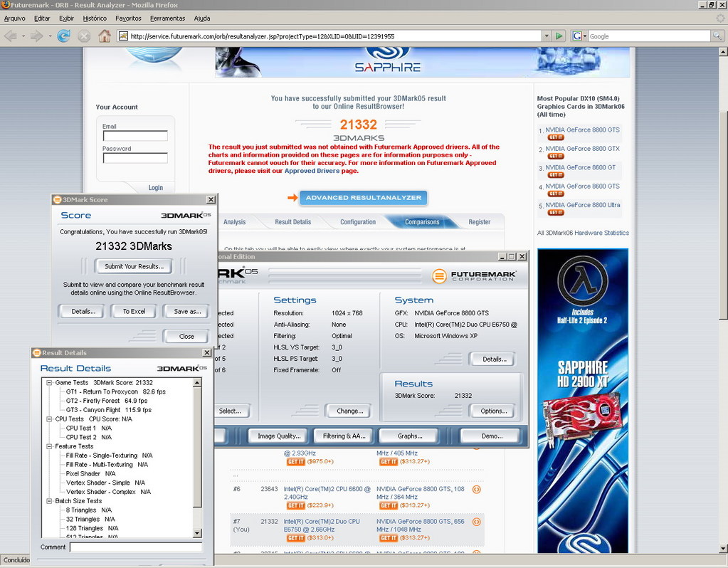Viewport: 728px width, 568px height.
Task: Select the Comparisons tab
Action: pyautogui.click(x=422, y=222)
